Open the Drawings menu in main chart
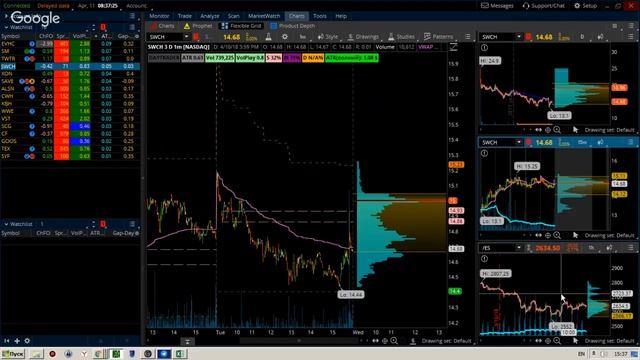The height and width of the screenshot is (360, 640). (x=363, y=37)
